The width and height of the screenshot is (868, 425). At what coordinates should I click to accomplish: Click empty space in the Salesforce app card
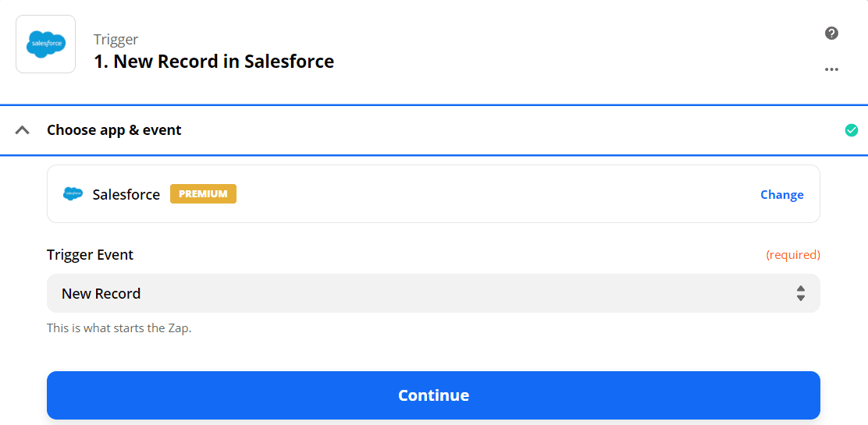pos(500,194)
